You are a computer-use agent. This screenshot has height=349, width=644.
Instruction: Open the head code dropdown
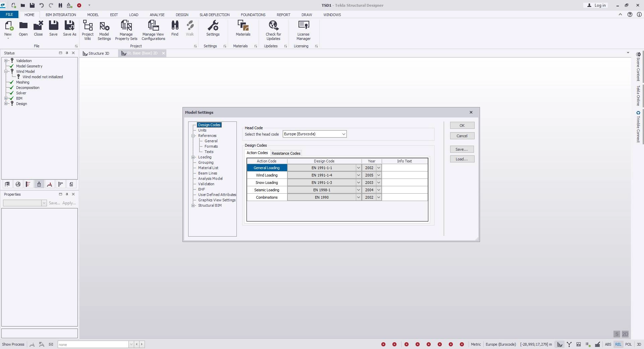coord(343,134)
